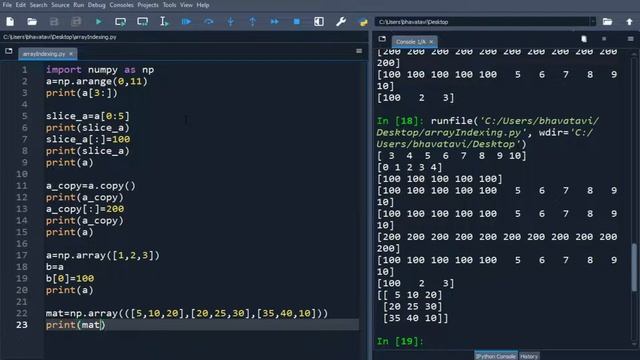Create a new file from toolbar
The width and height of the screenshot is (640, 360).
pos(10,22)
